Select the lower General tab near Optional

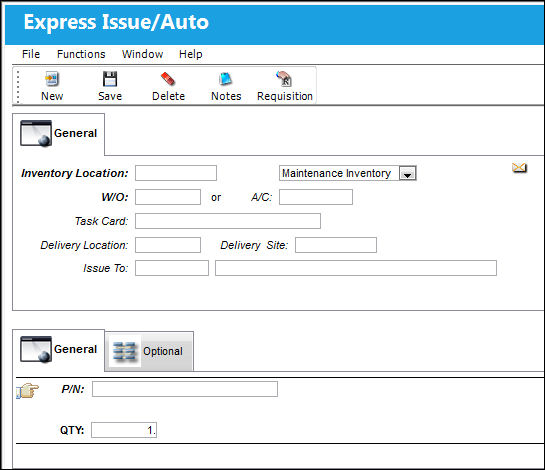click(x=58, y=350)
